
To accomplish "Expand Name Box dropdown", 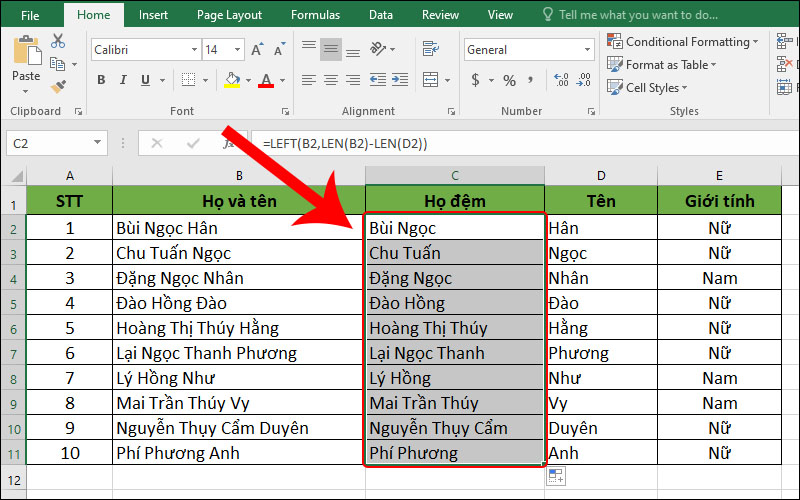I will pos(97,143).
